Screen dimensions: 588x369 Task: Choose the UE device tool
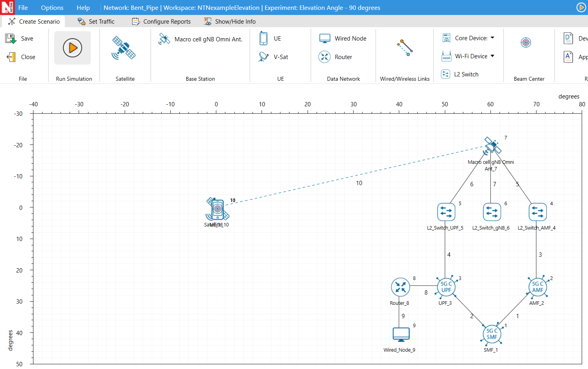271,38
